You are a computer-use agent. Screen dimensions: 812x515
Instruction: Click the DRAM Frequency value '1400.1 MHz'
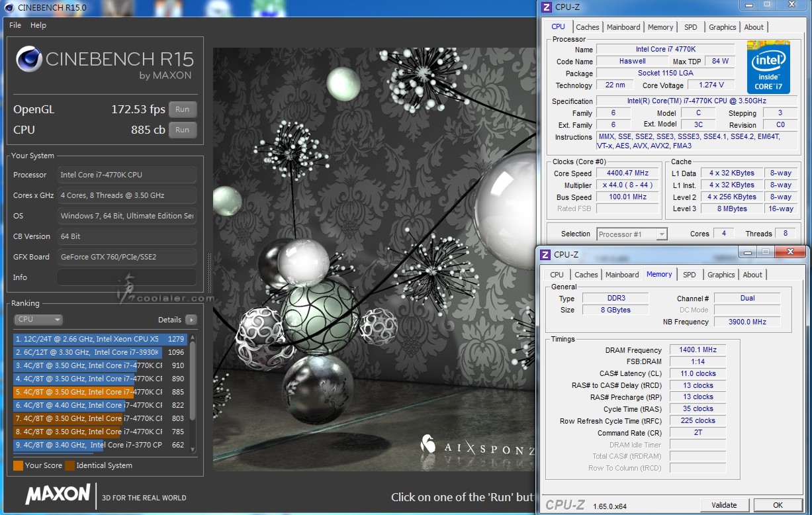[698, 350]
